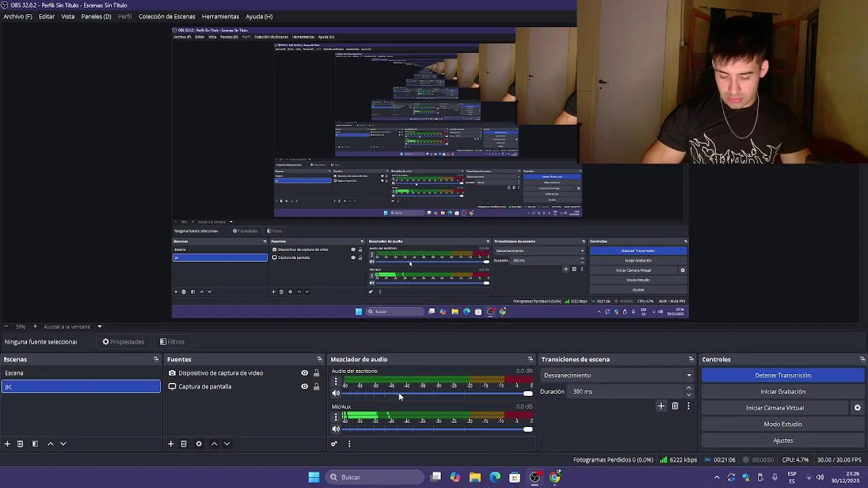Screen dimensions: 868x488
Task: Remove transition with trash icon
Action: tap(675, 406)
